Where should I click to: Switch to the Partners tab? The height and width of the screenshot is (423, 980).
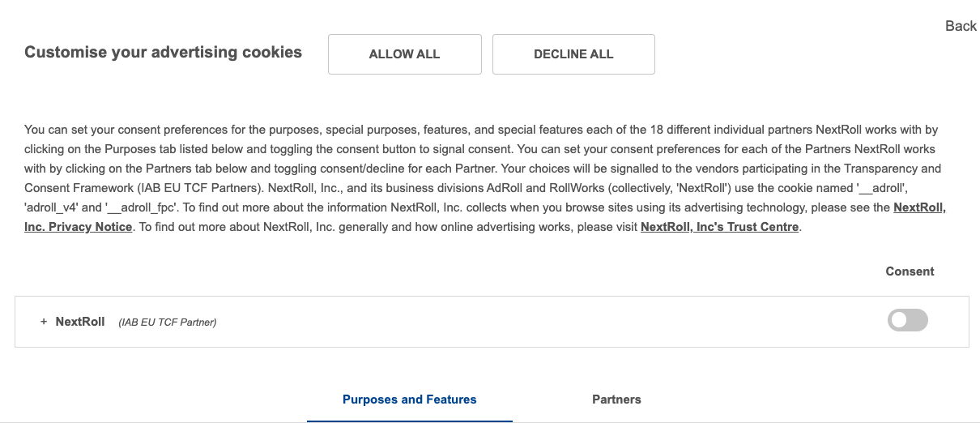[x=616, y=399]
